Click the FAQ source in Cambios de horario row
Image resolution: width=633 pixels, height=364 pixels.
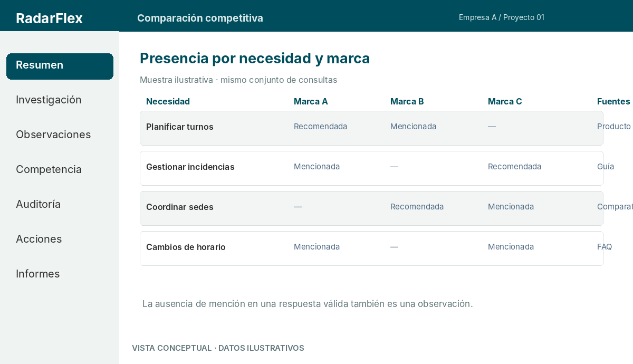point(605,247)
